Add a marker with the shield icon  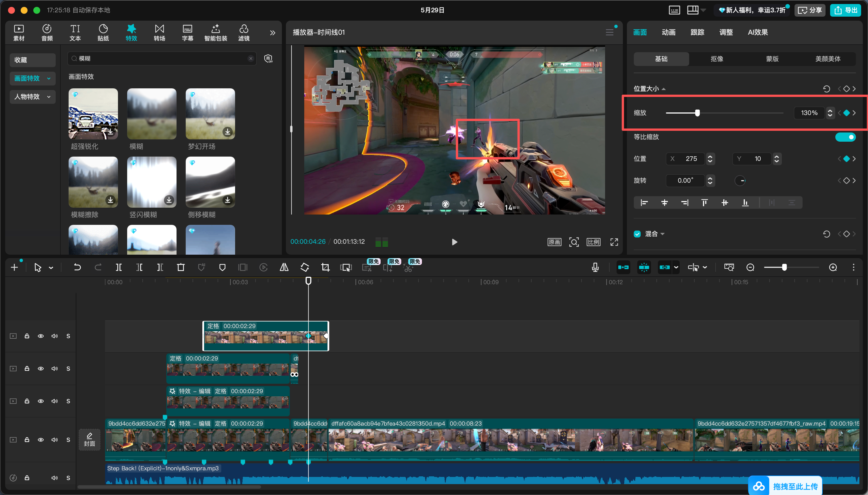tap(222, 268)
